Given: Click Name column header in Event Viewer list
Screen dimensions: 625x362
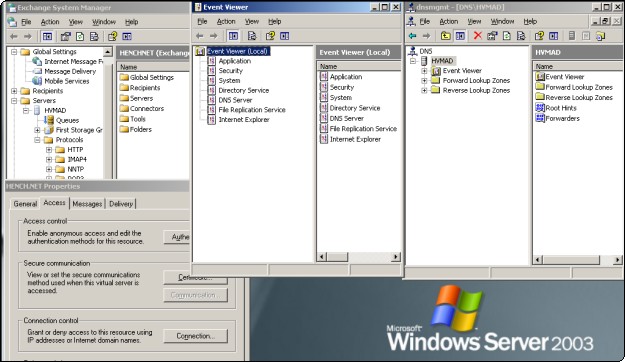Looking at the screenshot, I should point(359,67).
